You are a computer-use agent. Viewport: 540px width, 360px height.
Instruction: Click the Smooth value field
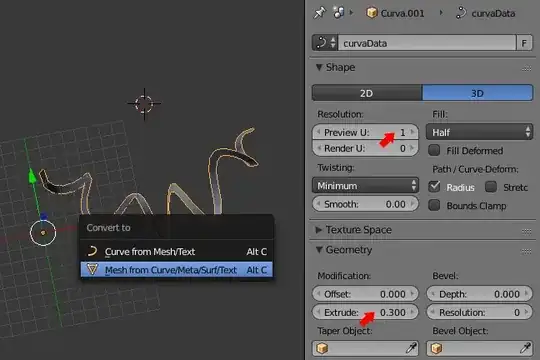click(365, 204)
